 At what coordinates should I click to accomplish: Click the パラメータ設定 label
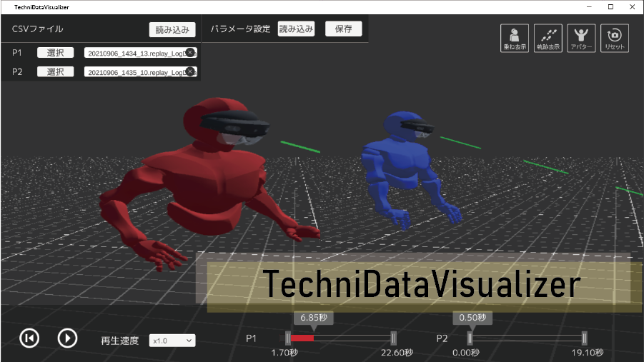click(240, 29)
